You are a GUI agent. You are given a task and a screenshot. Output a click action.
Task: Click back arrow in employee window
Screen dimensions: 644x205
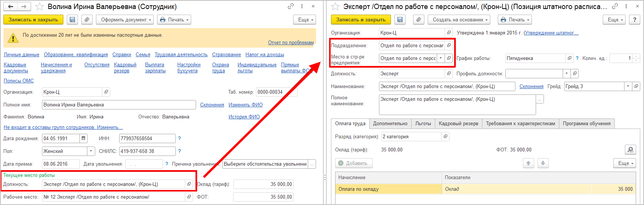[10, 6]
